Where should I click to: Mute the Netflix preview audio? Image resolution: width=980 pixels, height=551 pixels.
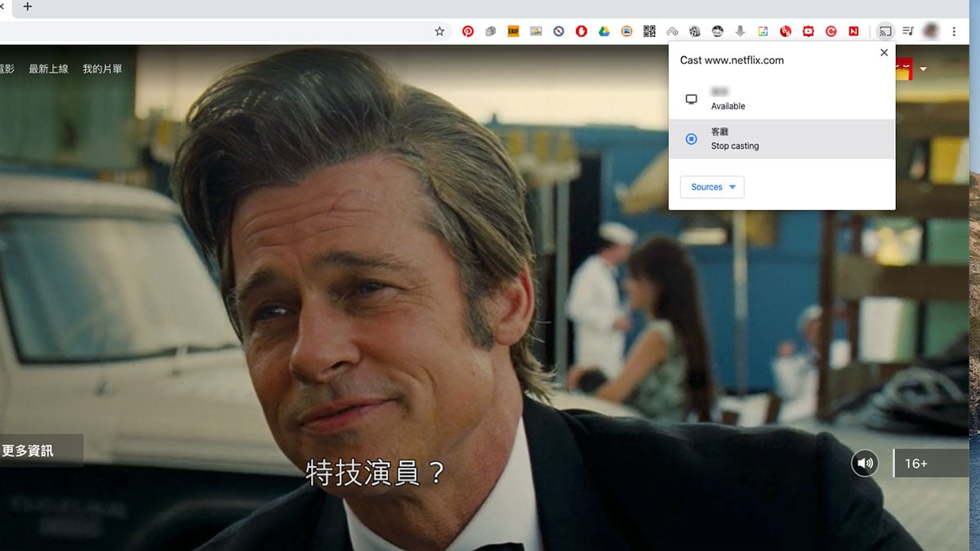pyautogui.click(x=865, y=464)
